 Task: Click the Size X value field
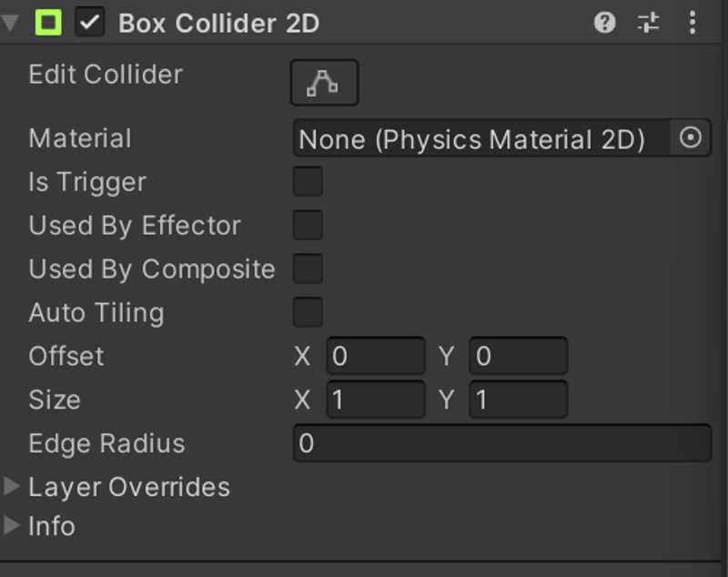click(376, 400)
